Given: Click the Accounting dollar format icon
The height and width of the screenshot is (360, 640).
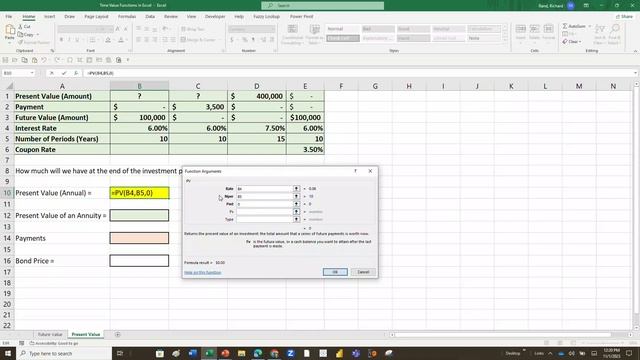Looking at the screenshot, I should 232,40.
